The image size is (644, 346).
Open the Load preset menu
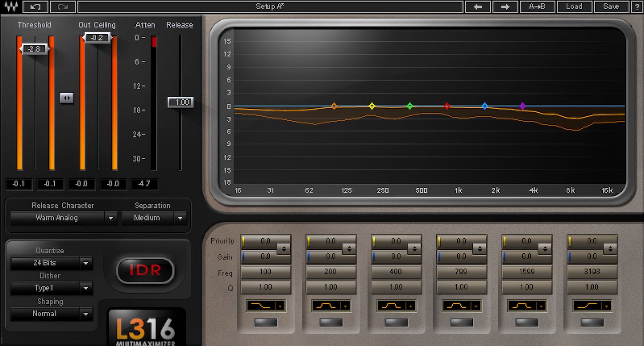574,7
